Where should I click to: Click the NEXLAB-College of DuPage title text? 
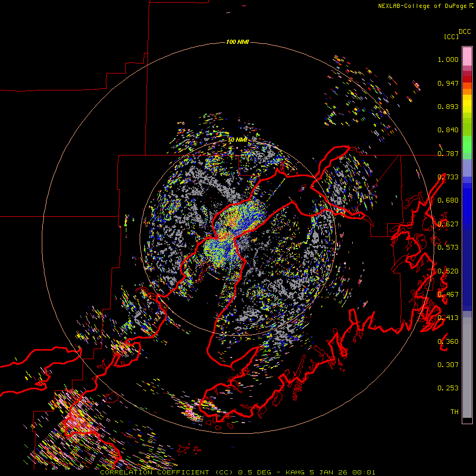[425, 6]
